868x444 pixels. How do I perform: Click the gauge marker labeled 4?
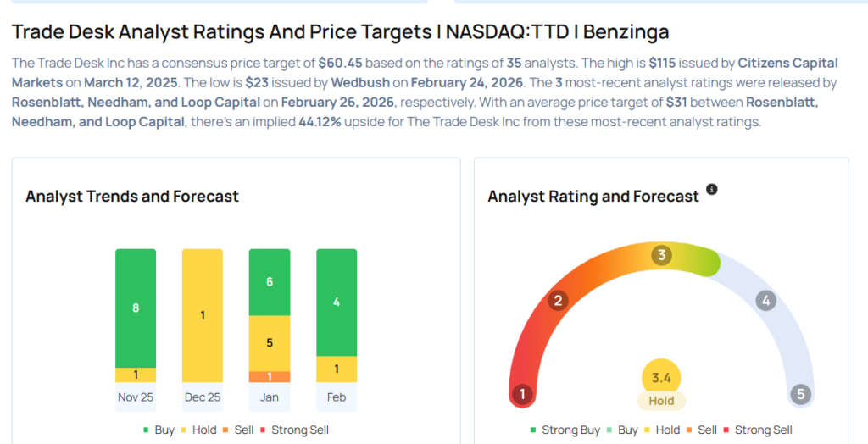coord(766,300)
